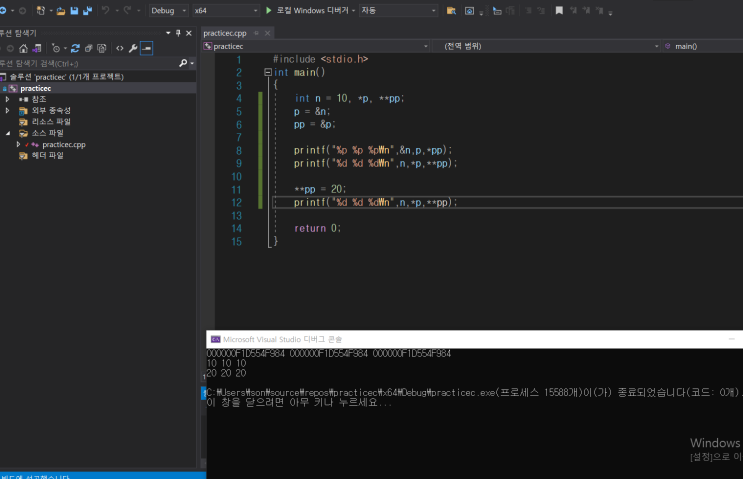This screenshot has height=479, width=743.
Task: Click Solution Explorer Home icon
Action: pos(23,48)
